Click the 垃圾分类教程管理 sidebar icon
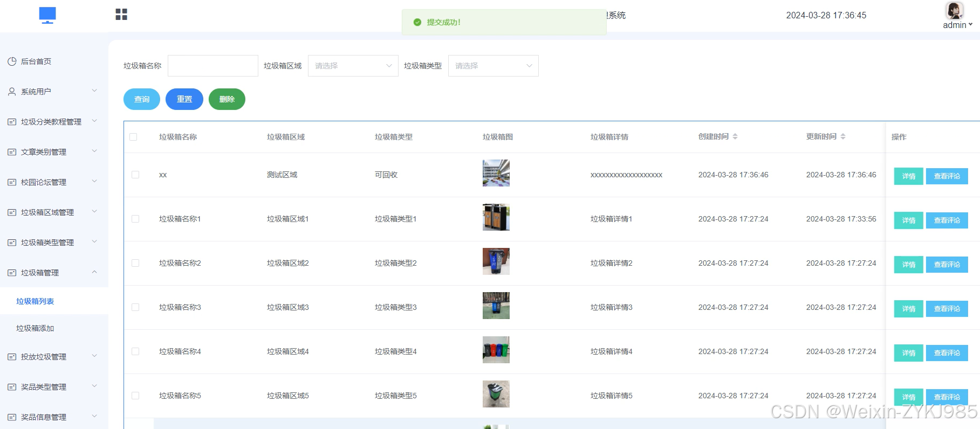Image resolution: width=980 pixels, height=429 pixels. 12,122
